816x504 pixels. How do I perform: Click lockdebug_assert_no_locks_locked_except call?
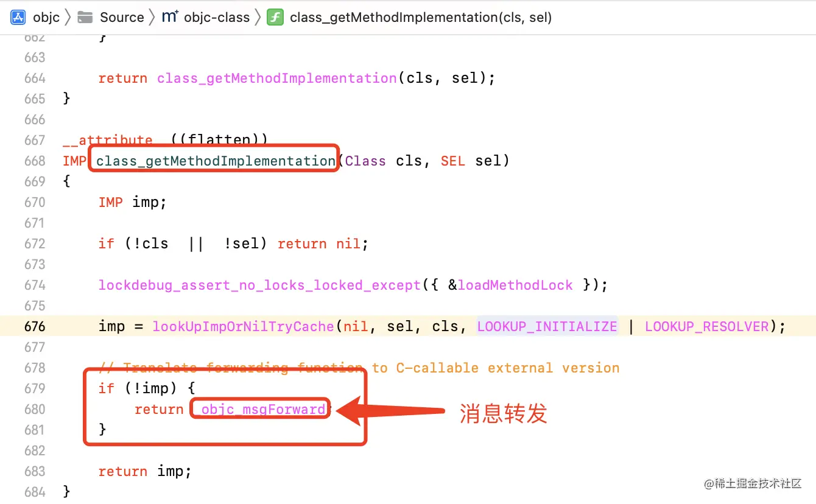click(x=260, y=285)
